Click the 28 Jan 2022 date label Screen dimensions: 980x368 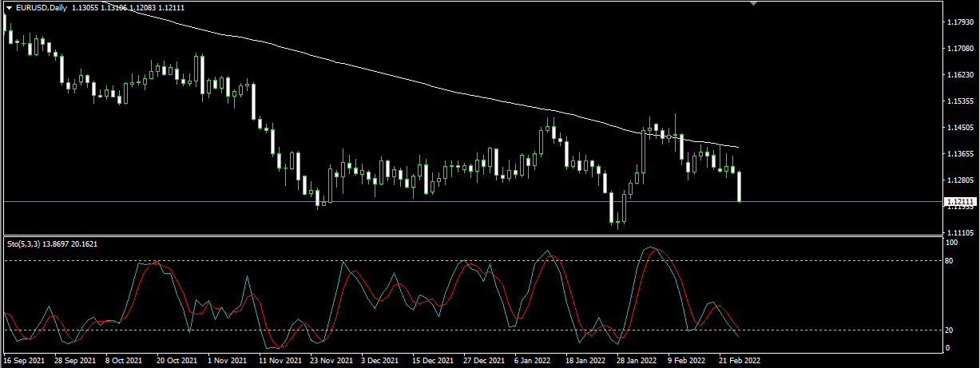point(637,361)
